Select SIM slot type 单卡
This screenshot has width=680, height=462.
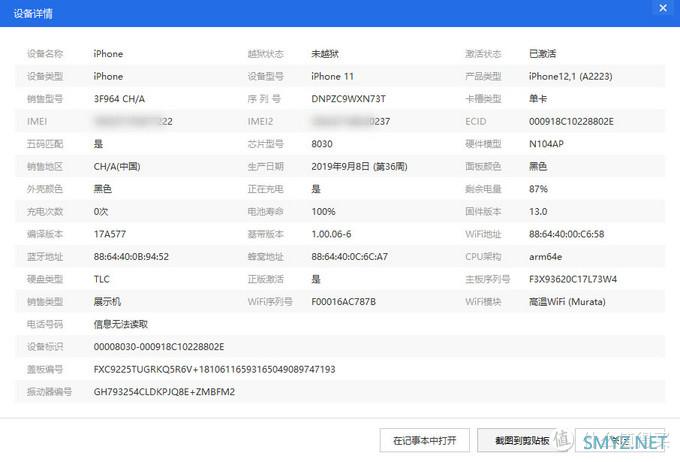tap(538, 99)
